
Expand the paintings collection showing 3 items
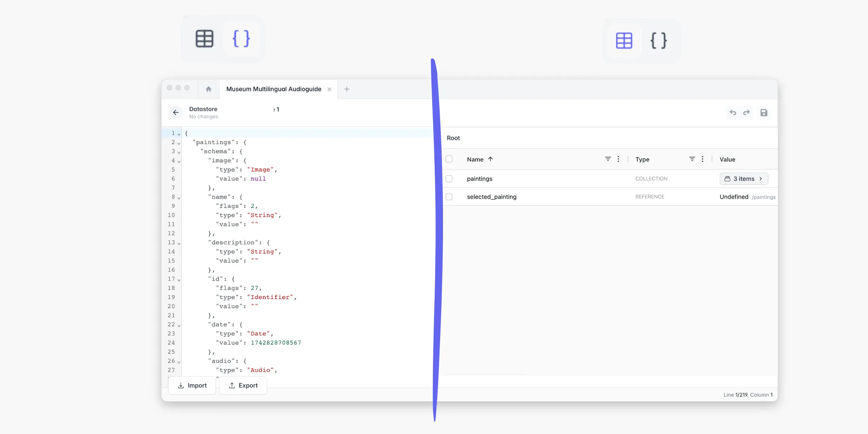pyautogui.click(x=744, y=179)
